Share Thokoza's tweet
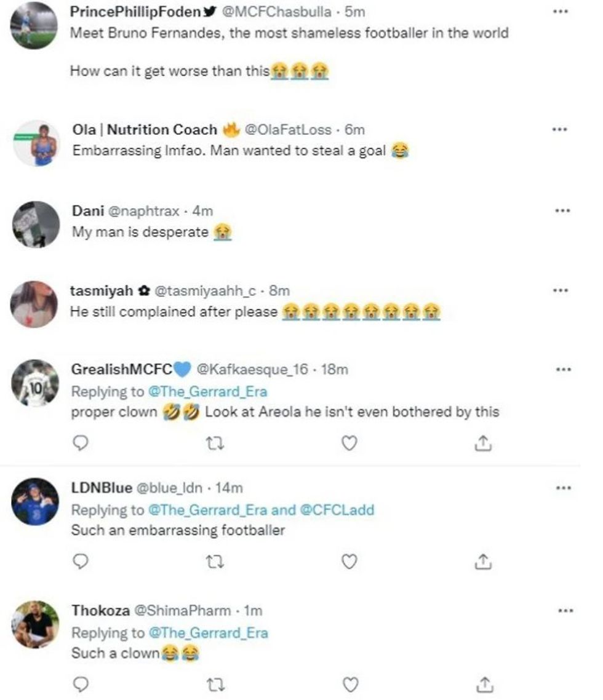603x700 pixels. pos(484,684)
